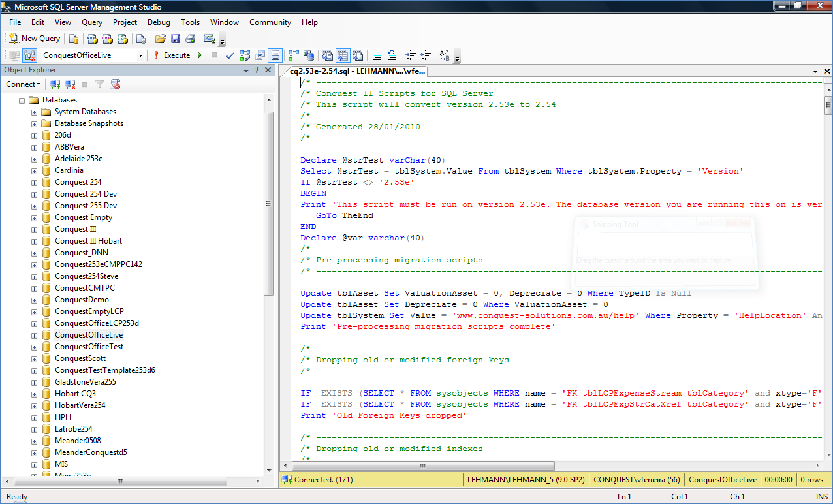Save the script with the floppy disk icon
Image resolution: width=833 pixels, height=504 pixels.
tap(175, 39)
